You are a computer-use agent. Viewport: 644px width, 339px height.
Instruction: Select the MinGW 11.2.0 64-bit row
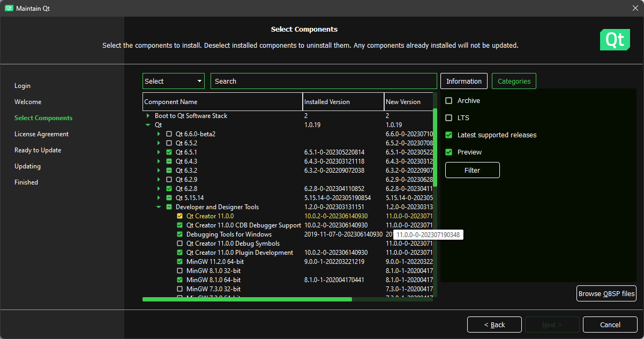(287, 262)
